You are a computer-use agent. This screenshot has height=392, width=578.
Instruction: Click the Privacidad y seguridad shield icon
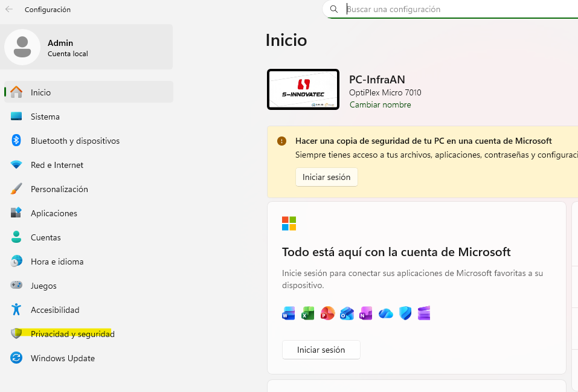[x=16, y=333]
